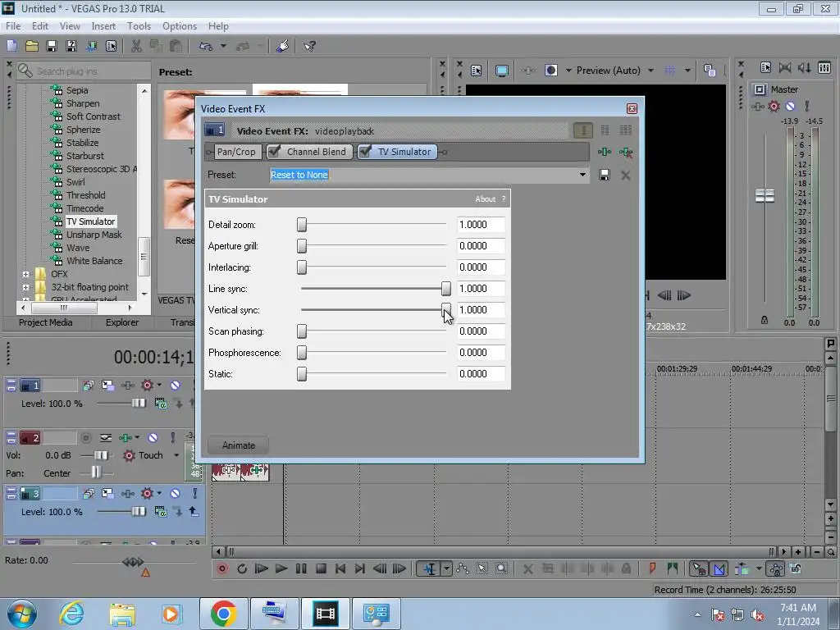Click the Plug-In Chain icon in FX window

pyautogui.click(x=605, y=152)
